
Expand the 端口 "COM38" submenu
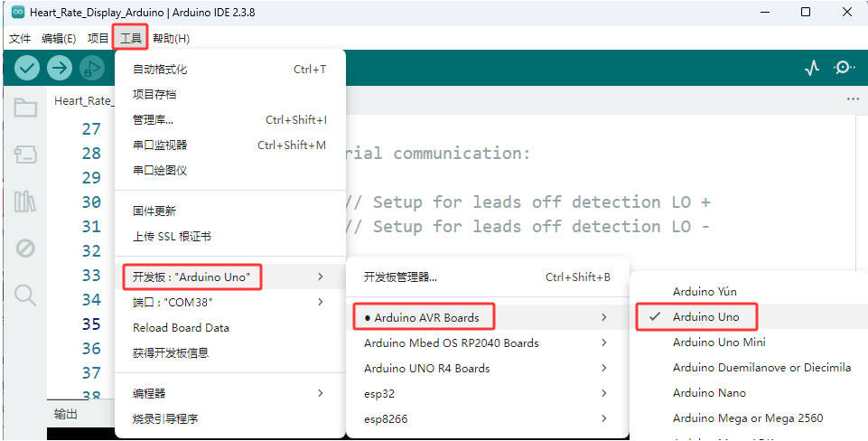click(x=229, y=302)
